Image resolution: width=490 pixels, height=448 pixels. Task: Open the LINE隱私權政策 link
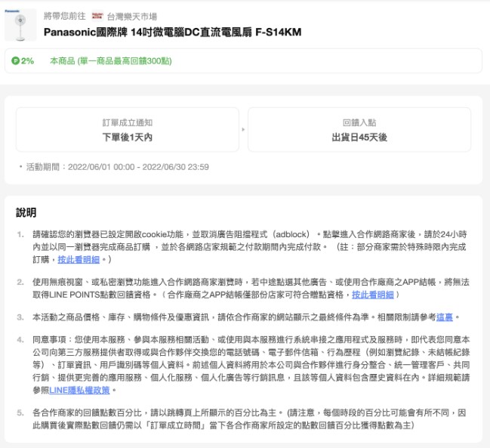pyautogui.click(x=79, y=390)
